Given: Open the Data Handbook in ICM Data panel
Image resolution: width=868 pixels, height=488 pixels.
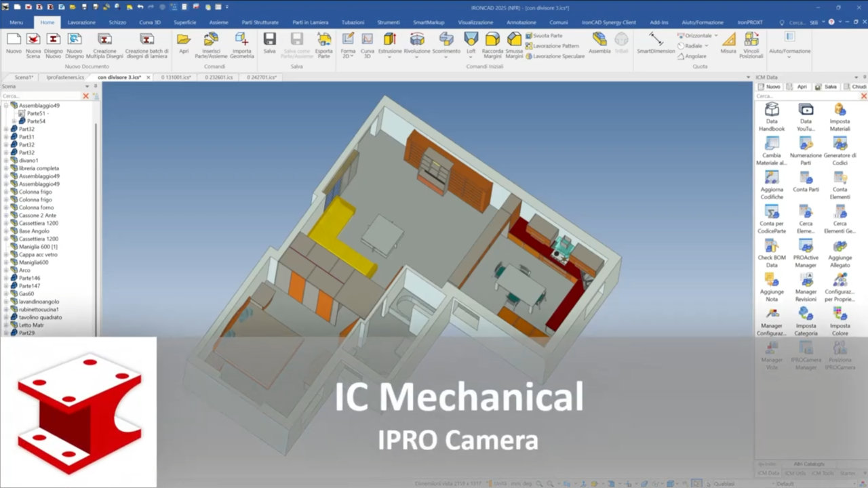Looking at the screenshot, I should (x=772, y=110).
